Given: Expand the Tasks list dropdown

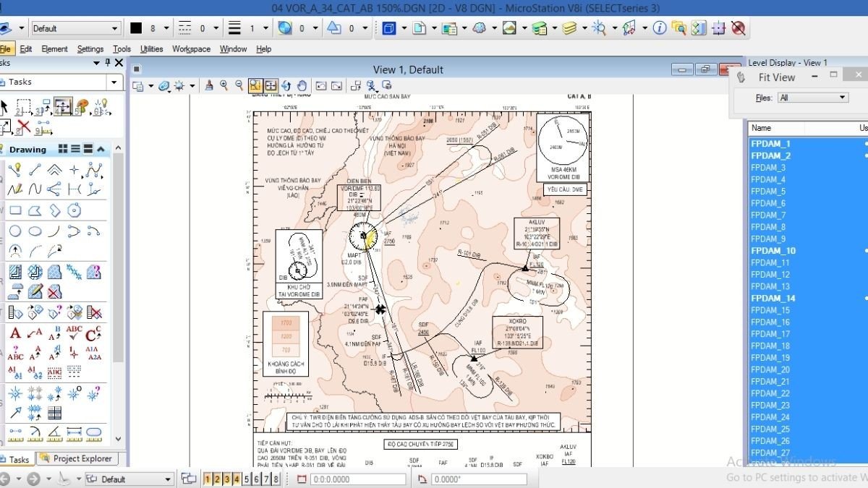Looking at the screenshot, I should (114, 82).
